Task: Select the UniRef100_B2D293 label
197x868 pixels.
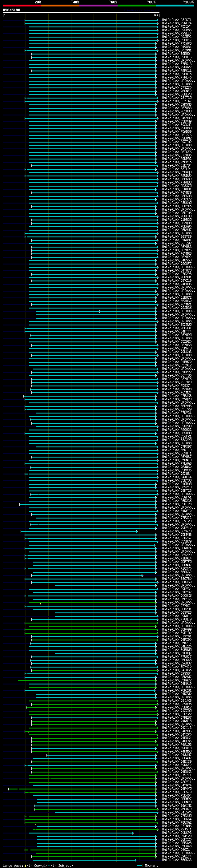Action: coord(176,426)
